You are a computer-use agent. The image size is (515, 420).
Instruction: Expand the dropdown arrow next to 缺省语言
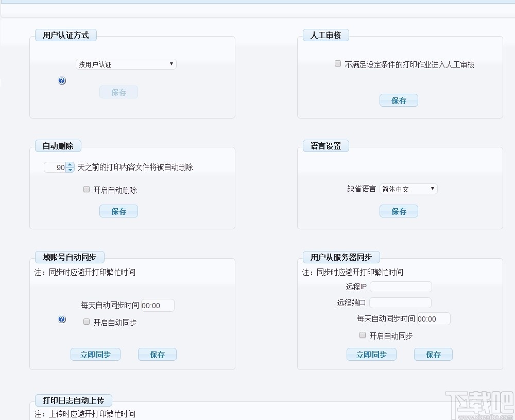click(x=433, y=189)
